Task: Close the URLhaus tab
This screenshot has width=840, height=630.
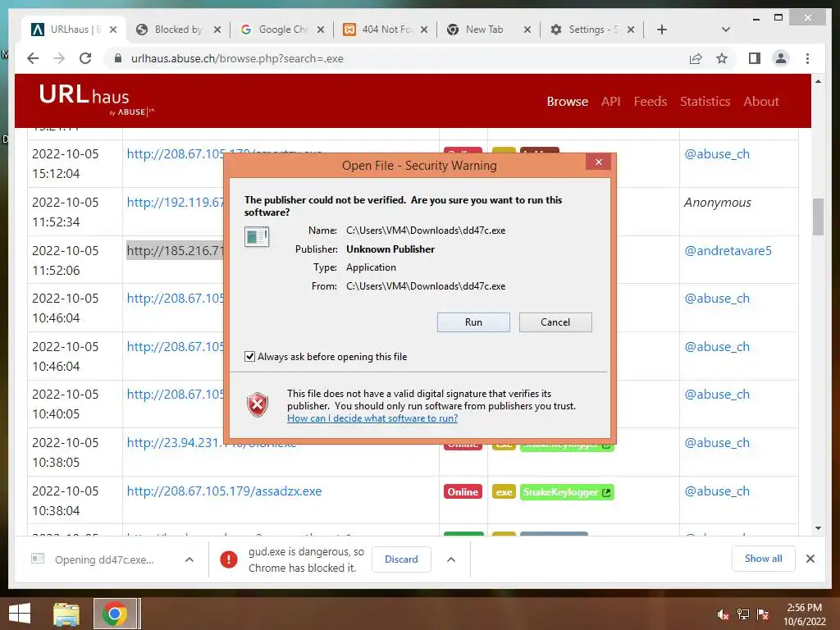Action: click(113, 30)
